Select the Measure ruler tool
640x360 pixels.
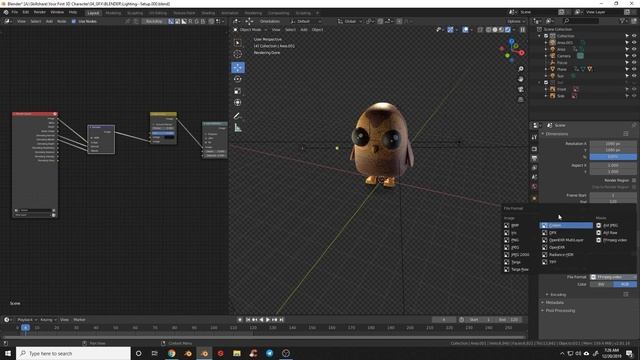238,128
